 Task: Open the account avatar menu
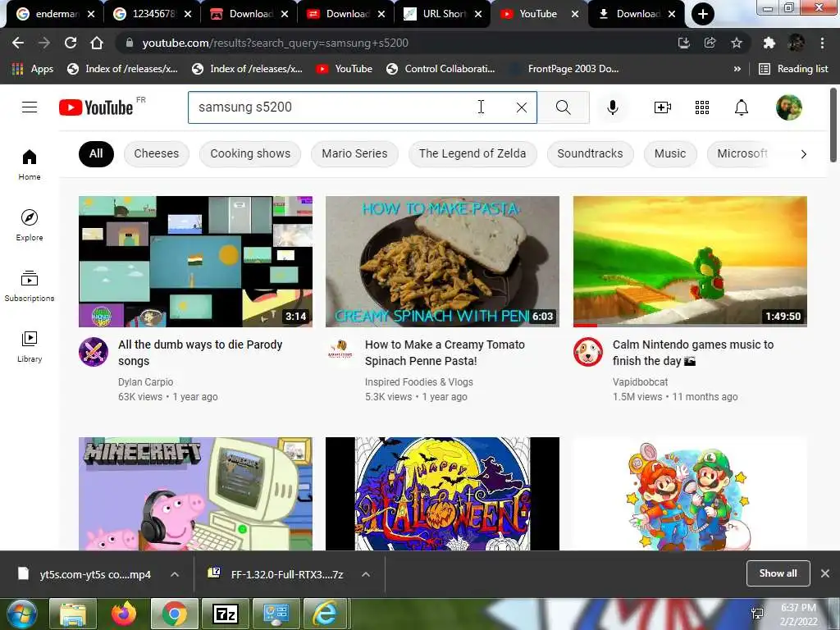(788, 107)
